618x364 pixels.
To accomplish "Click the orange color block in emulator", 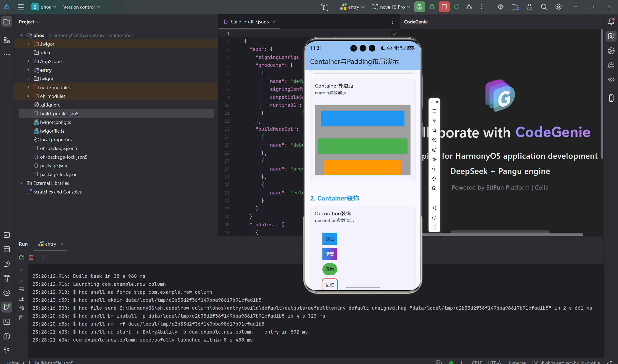I will point(362,167).
